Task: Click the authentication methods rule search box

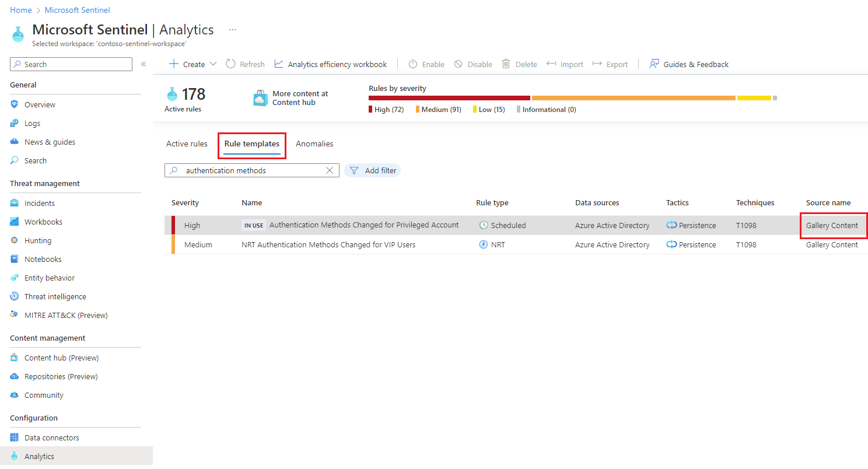Action: [x=252, y=170]
